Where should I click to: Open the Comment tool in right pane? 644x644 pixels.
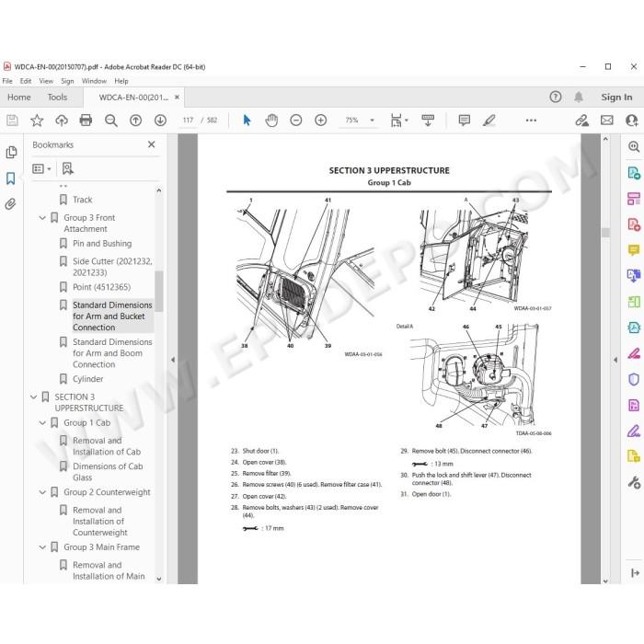coord(634,249)
